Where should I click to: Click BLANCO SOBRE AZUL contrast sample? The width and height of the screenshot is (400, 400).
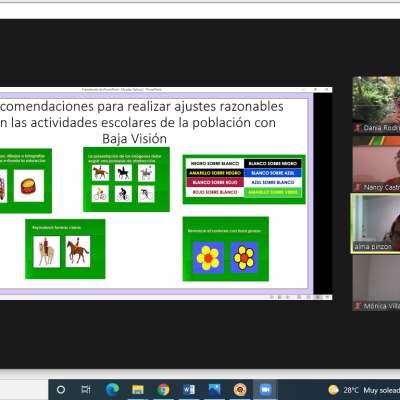[x=273, y=173]
